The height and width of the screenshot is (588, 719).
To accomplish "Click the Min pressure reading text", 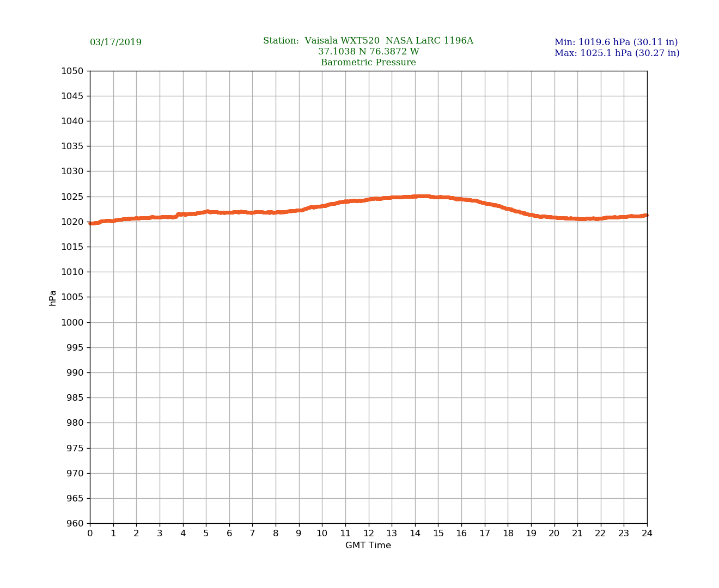I will (616, 42).
